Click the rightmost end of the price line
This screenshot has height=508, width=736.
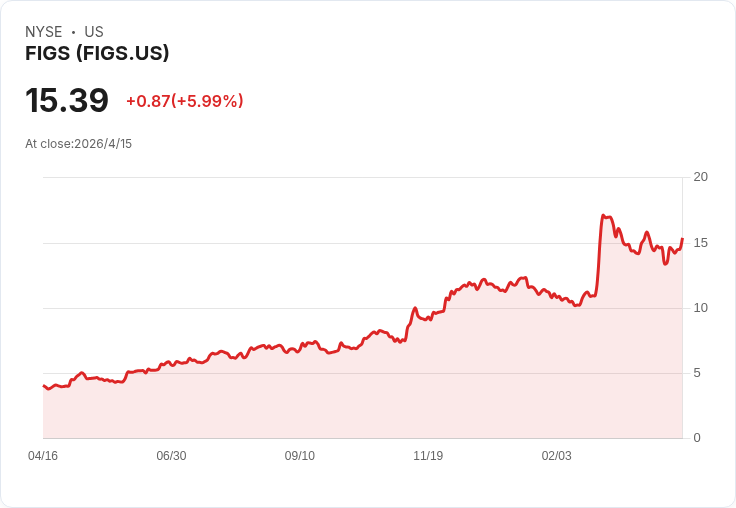682,239
